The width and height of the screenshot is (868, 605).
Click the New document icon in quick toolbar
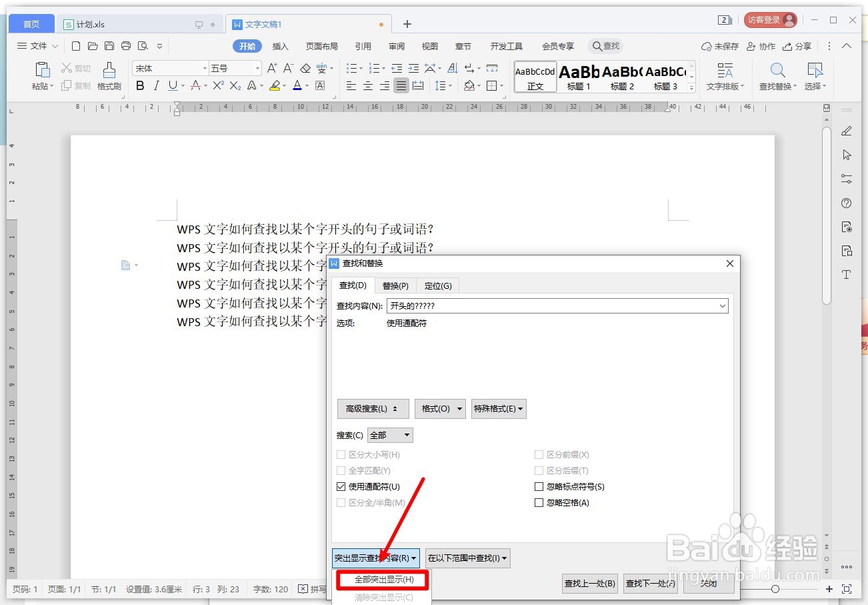pyautogui.click(x=76, y=46)
